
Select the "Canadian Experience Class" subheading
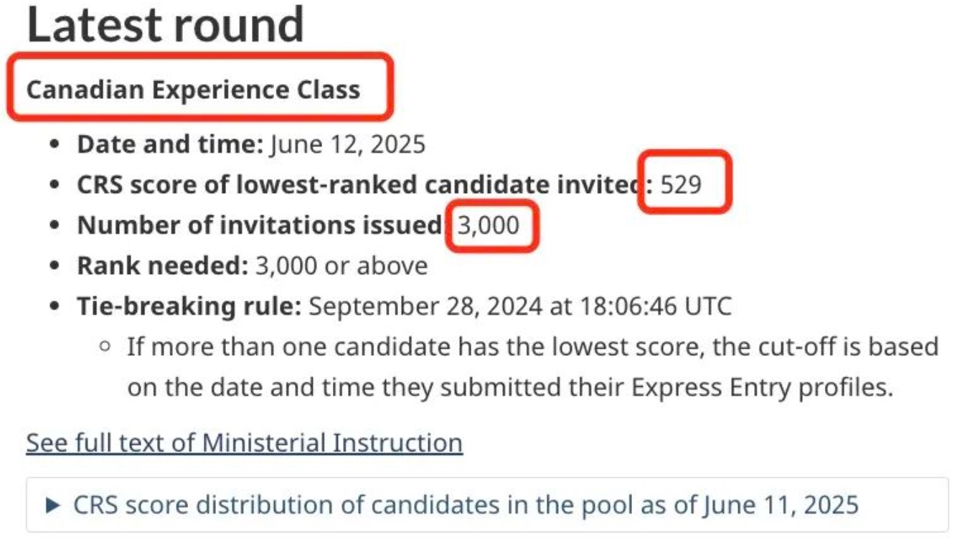(x=193, y=90)
